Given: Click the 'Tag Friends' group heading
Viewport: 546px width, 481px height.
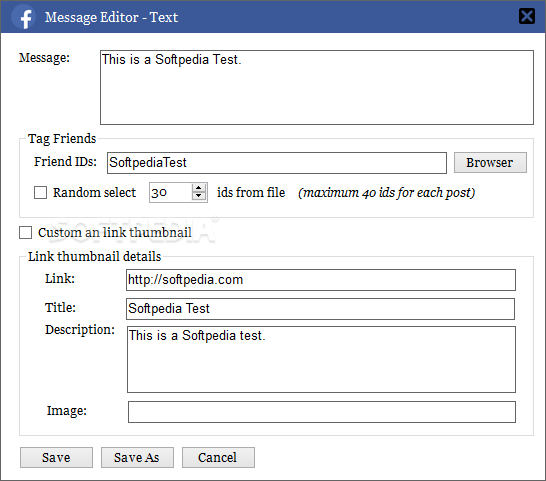Looking at the screenshot, I should pos(62,139).
